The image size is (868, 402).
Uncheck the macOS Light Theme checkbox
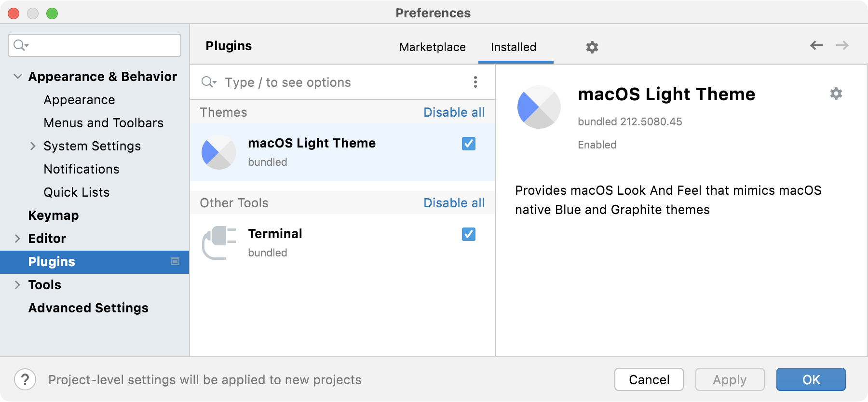pyautogui.click(x=468, y=143)
